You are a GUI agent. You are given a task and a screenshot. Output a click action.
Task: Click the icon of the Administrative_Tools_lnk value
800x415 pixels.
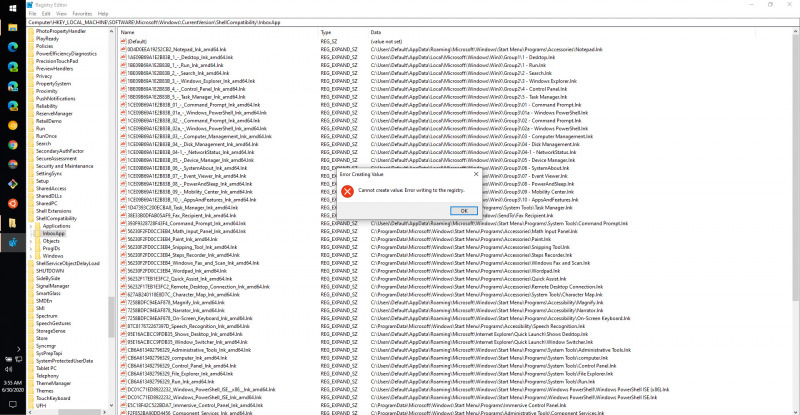[123, 350]
